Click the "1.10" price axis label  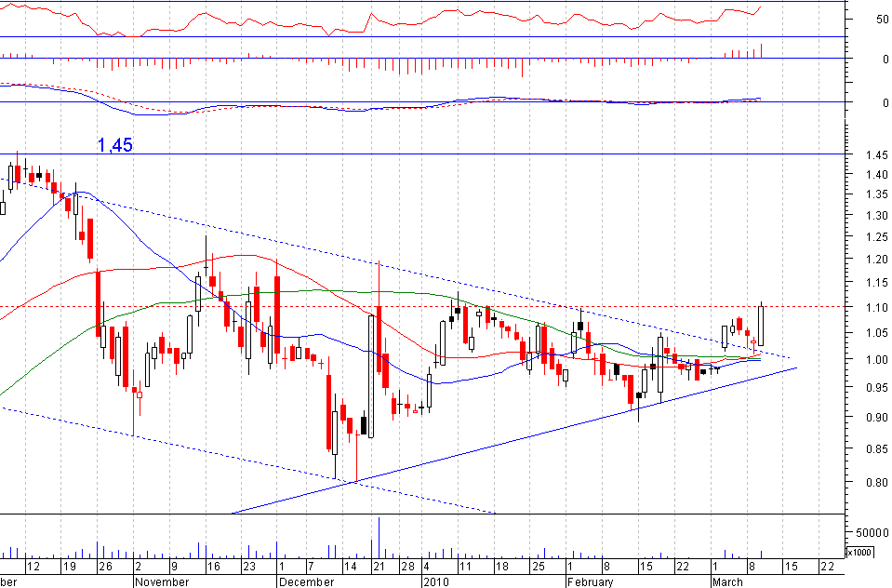pyautogui.click(x=876, y=307)
